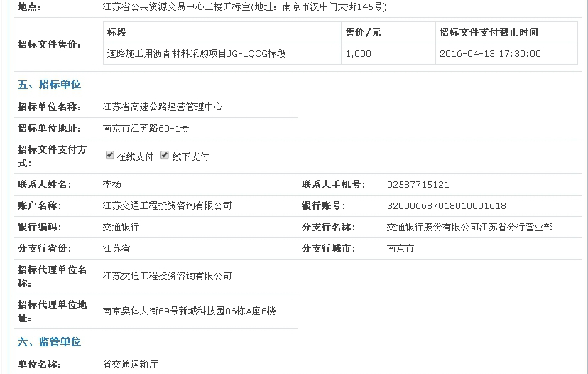Select the 六、监管单位 section heading

49,342
